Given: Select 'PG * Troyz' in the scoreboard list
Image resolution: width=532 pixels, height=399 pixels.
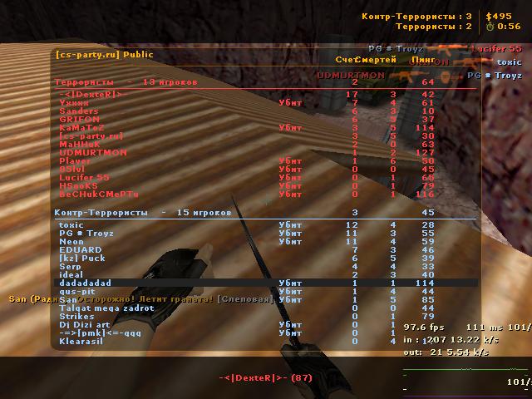Looking at the screenshot, I should [x=266, y=233].
